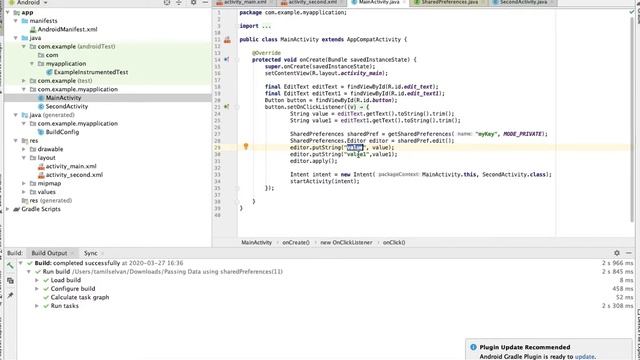
Task: Expand the Configure build node
Action: click(x=37, y=289)
